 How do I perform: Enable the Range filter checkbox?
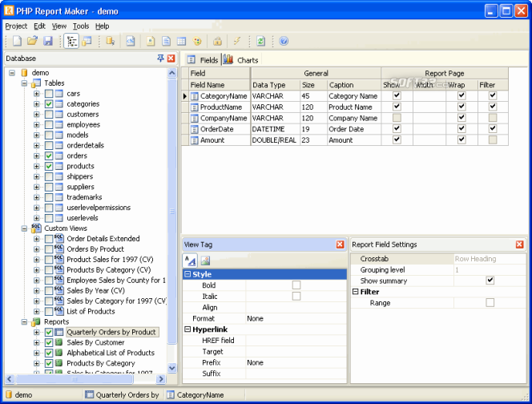point(490,302)
